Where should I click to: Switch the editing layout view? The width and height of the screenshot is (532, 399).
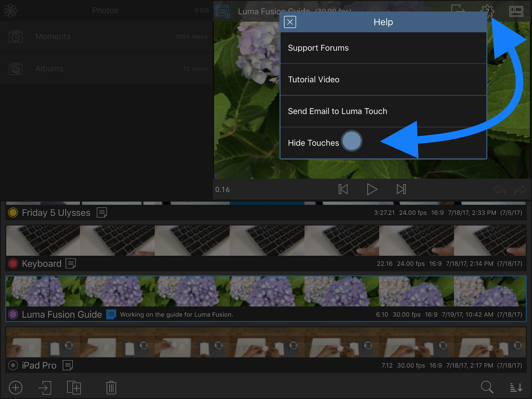click(x=516, y=11)
